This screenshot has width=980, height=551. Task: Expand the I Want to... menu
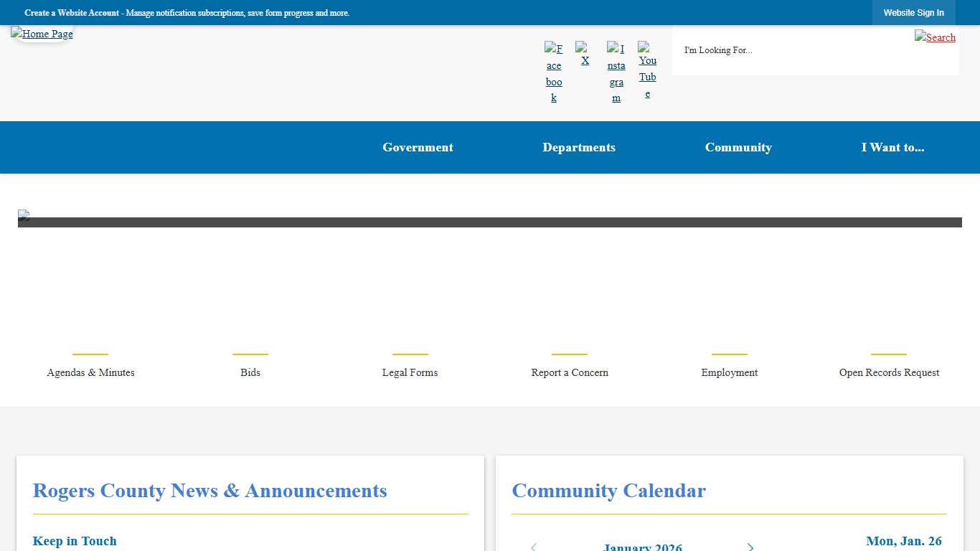tap(893, 147)
